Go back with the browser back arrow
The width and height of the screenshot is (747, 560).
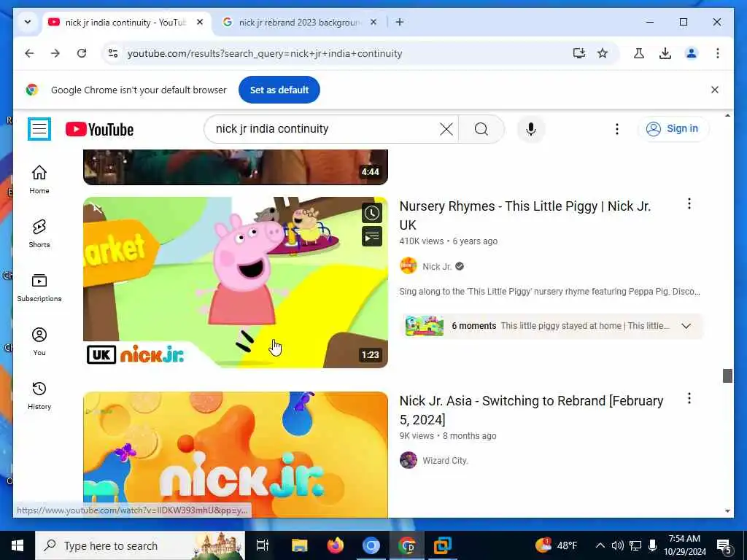[x=29, y=53]
